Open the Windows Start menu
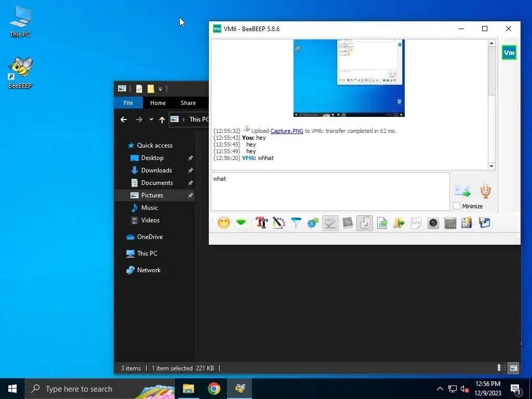 click(12, 389)
